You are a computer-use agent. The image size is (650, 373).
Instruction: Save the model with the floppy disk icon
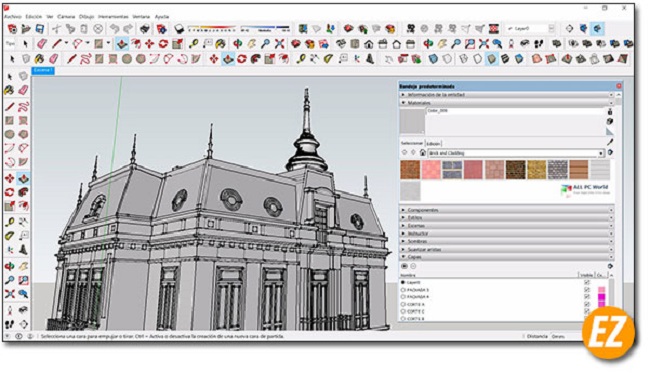point(39,29)
